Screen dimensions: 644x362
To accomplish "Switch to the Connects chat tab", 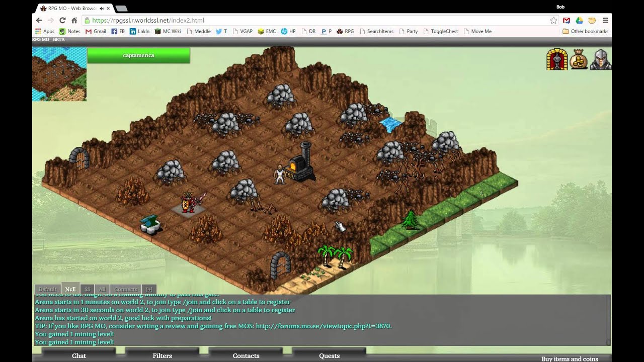I will pos(126,289).
